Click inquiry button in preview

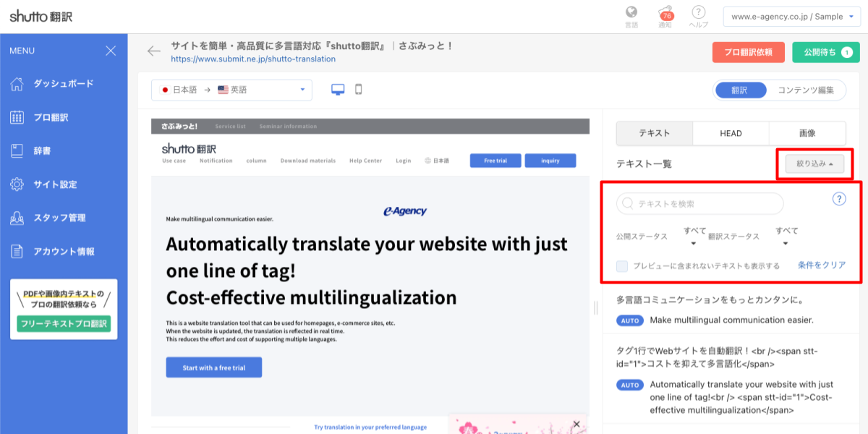[x=550, y=161]
